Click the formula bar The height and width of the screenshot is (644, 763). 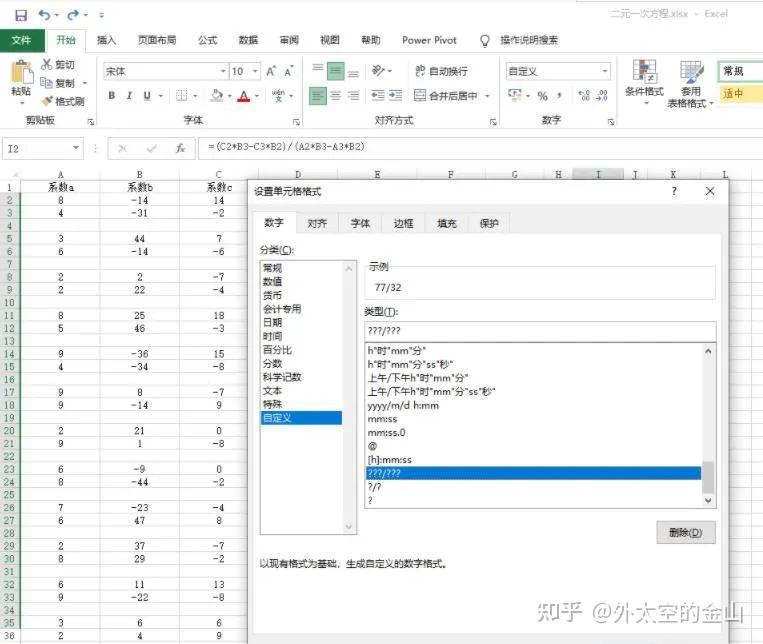(480, 147)
